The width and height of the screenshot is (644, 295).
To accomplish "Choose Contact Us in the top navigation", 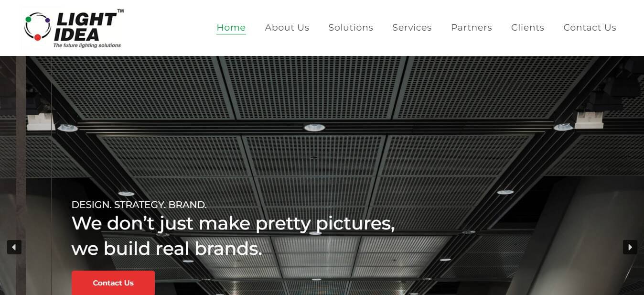I will [x=590, y=28].
